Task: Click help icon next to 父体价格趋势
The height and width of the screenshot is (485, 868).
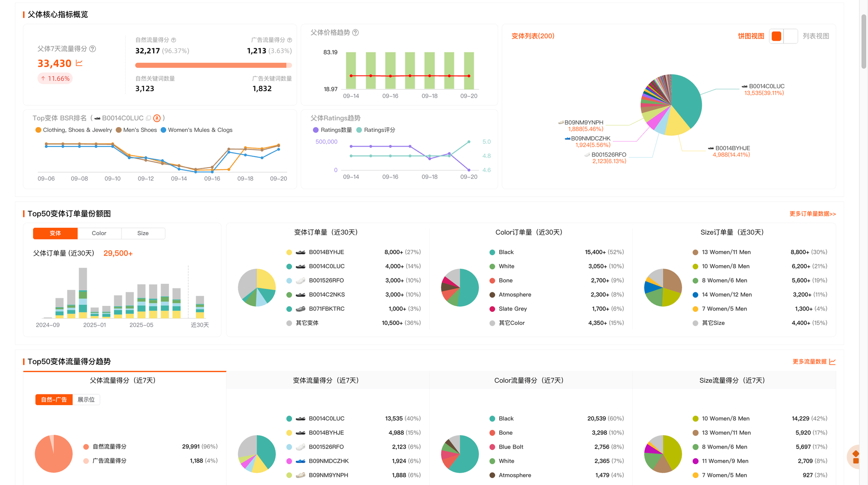Action: [x=355, y=33]
